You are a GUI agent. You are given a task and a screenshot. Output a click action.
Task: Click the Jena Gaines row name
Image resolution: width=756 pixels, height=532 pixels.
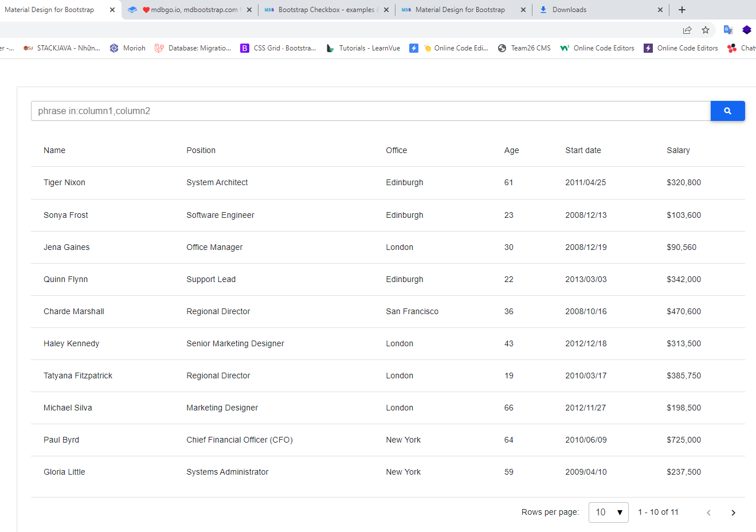point(66,247)
